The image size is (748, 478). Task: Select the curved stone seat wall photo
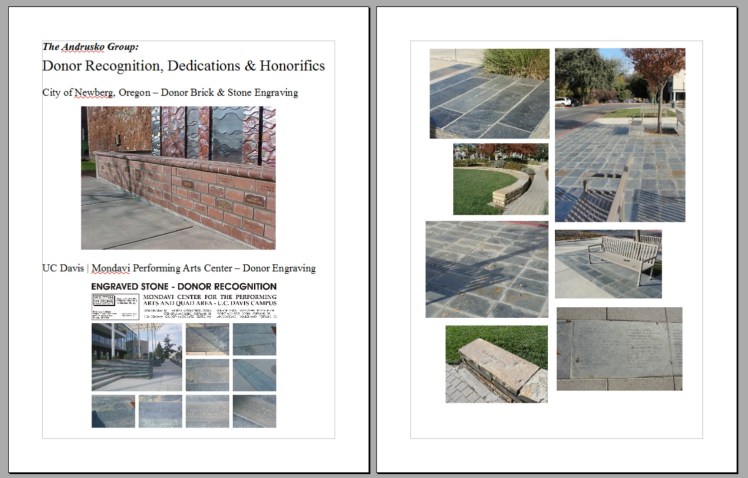pyautogui.click(x=500, y=179)
